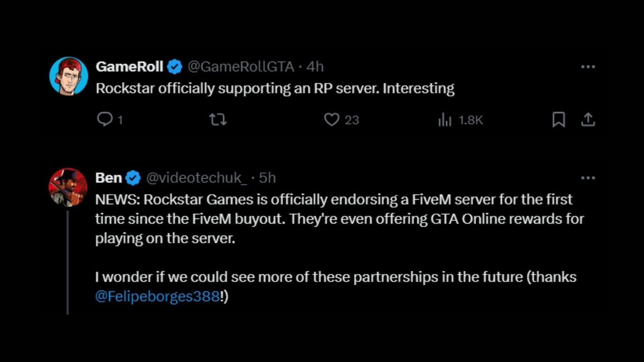The image size is (644, 362).
Task: Select the repost icon under GameRoll's tweet
Action: point(218,119)
